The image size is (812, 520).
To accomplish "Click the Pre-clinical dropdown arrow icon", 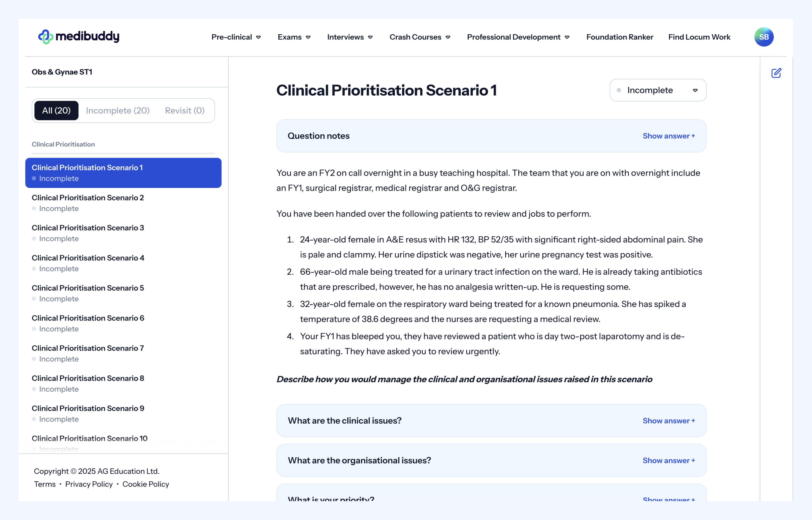I will (x=258, y=37).
